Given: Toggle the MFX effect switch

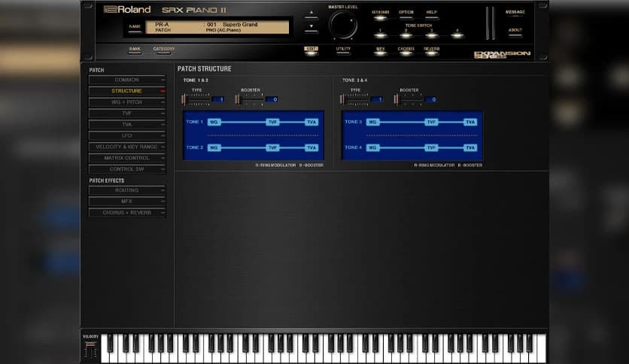Looking at the screenshot, I should click(380, 51).
